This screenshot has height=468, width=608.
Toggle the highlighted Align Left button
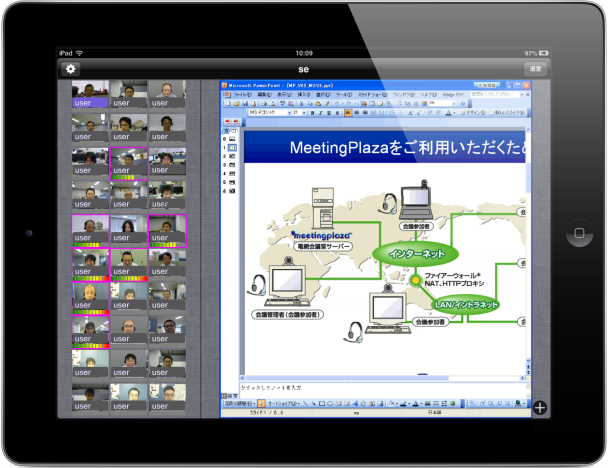pos(348,113)
